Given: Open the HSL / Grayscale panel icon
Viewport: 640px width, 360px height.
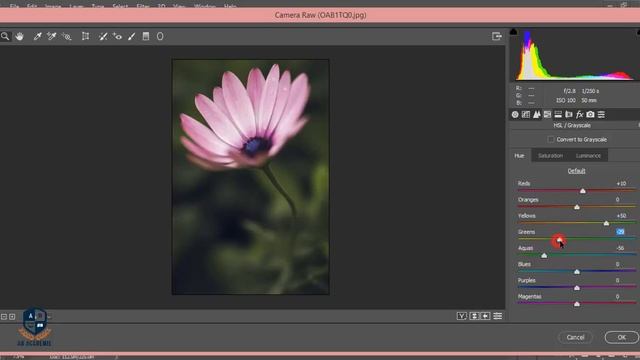Looking at the screenshot, I should (547, 115).
